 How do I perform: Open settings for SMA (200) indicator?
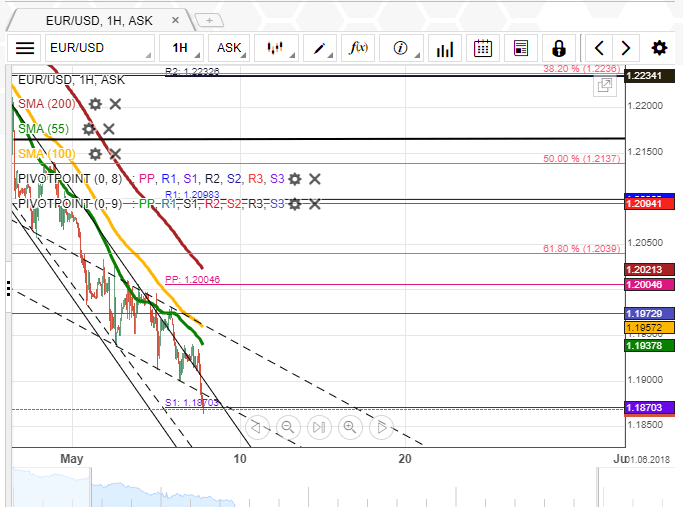click(95, 104)
